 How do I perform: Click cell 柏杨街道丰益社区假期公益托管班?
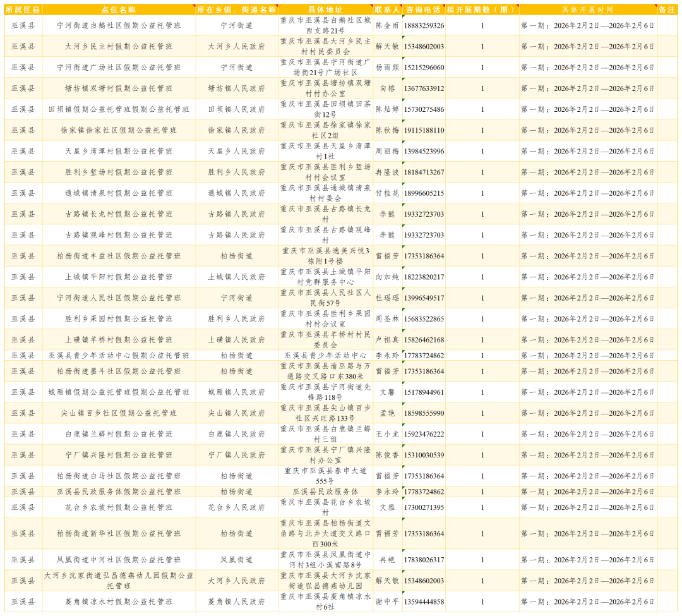pyautogui.click(x=119, y=256)
